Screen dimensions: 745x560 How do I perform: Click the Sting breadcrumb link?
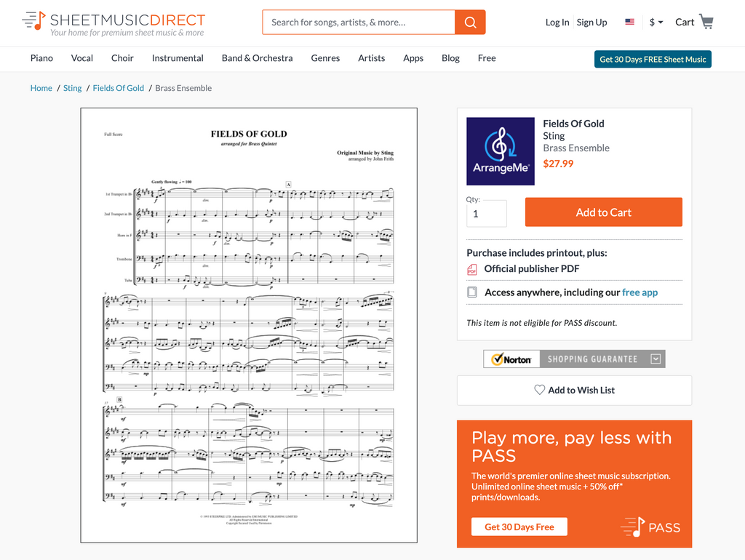[x=73, y=88]
